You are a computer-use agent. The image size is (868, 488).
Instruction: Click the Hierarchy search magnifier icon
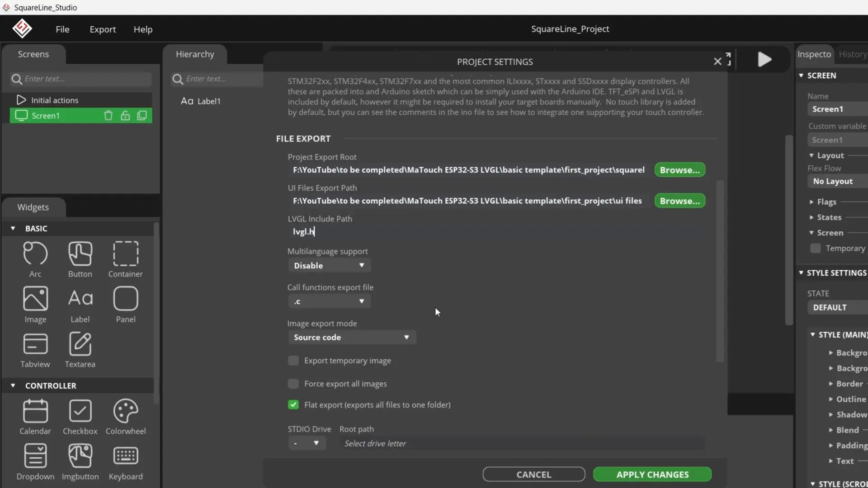pyautogui.click(x=178, y=79)
